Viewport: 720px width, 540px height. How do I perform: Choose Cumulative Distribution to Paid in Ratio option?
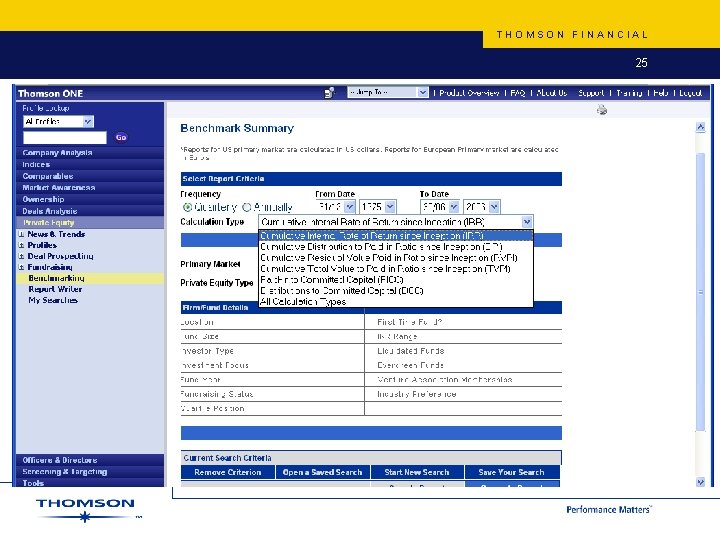(x=396, y=247)
